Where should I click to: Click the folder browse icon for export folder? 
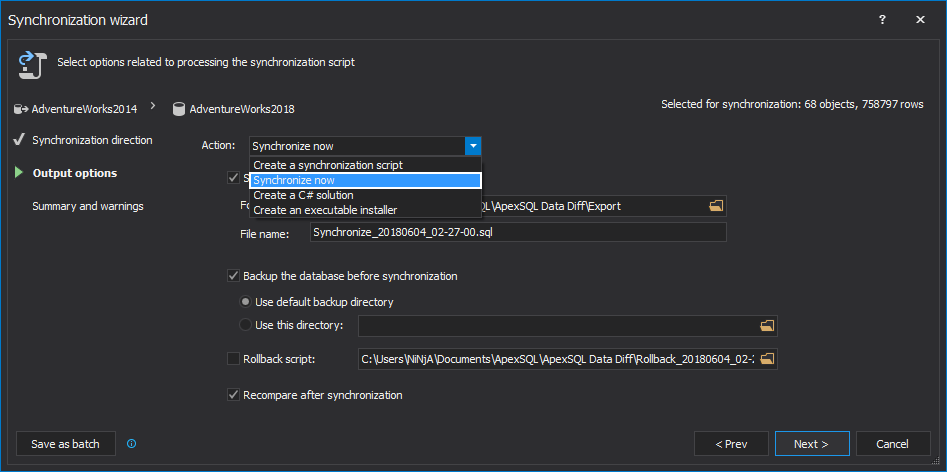[x=715, y=206]
